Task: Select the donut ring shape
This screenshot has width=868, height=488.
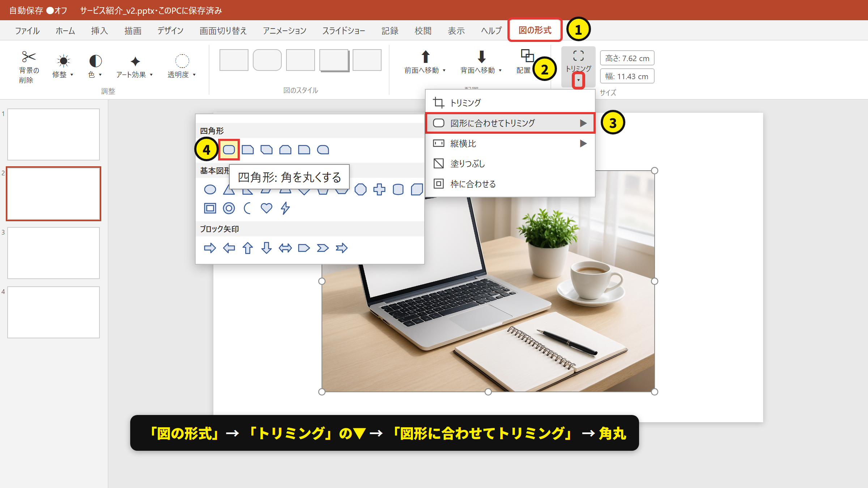Action: pyautogui.click(x=229, y=208)
